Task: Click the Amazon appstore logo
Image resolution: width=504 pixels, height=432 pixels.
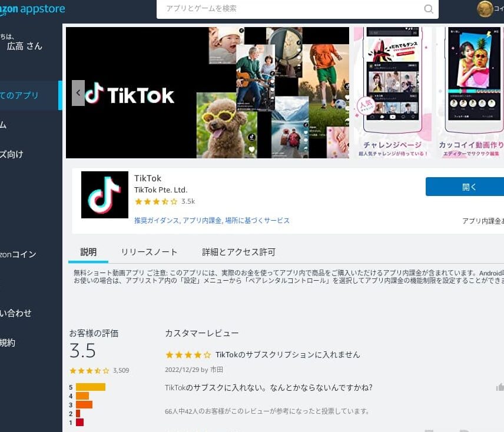Action: pyautogui.click(x=32, y=9)
